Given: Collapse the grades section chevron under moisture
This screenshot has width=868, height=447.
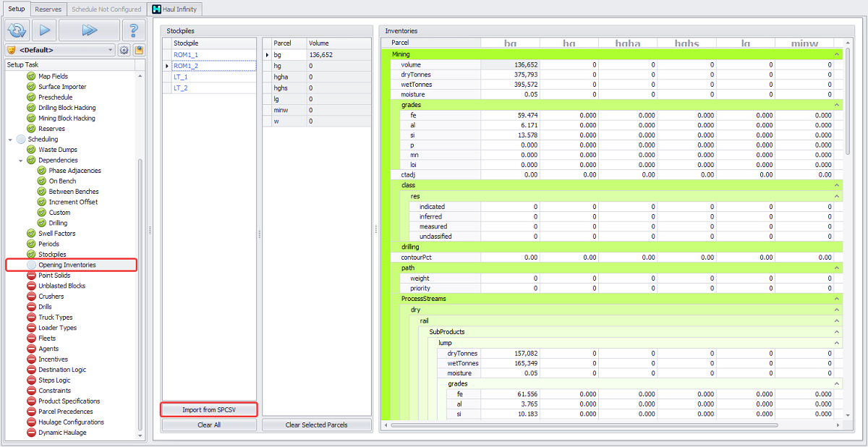Looking at the screenshot, I should [837, 105].
